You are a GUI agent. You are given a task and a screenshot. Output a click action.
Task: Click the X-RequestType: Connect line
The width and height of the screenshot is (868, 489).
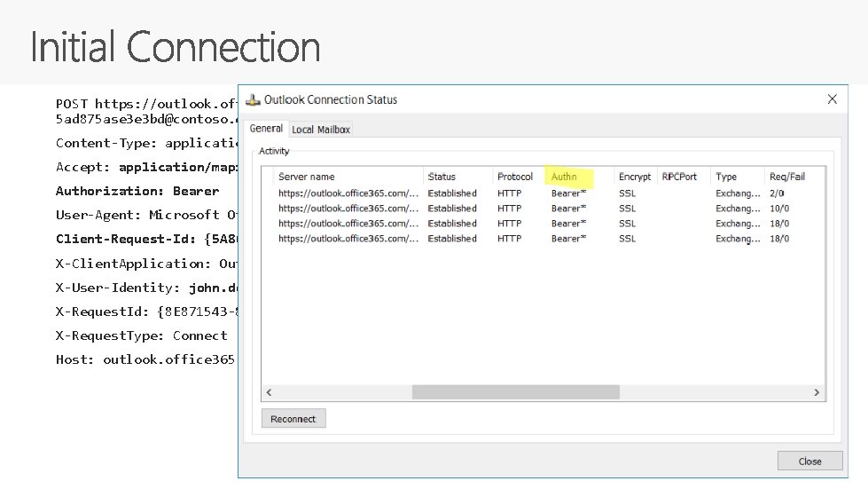coord(141,335)
